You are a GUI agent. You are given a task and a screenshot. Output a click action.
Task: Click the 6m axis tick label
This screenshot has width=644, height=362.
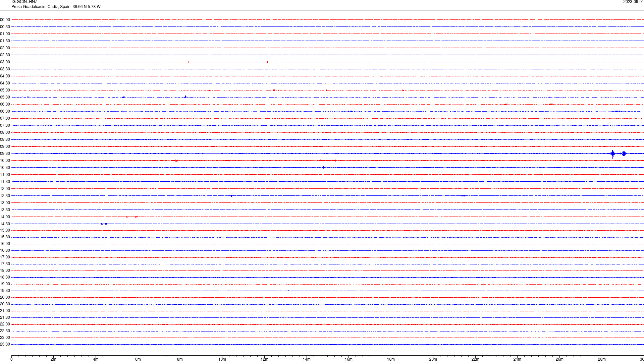(138, 359)
